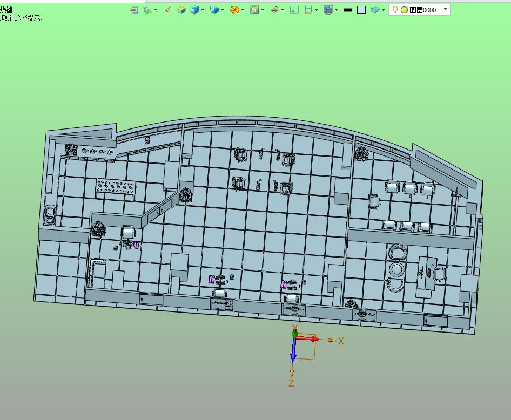Open the 图层0000 layer dropdown
Viewport: 511px width, 420px height.
[445, 10]
